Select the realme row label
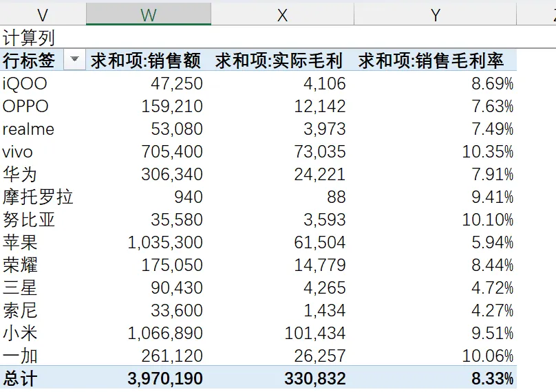This screenshot has height=392, width=556. (28, 129)
